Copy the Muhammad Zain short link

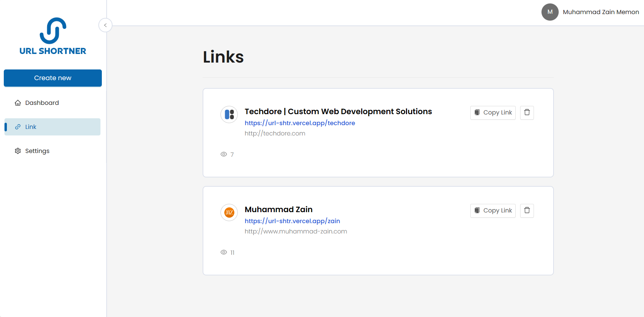pyautogui.click(x=493, y=210)
